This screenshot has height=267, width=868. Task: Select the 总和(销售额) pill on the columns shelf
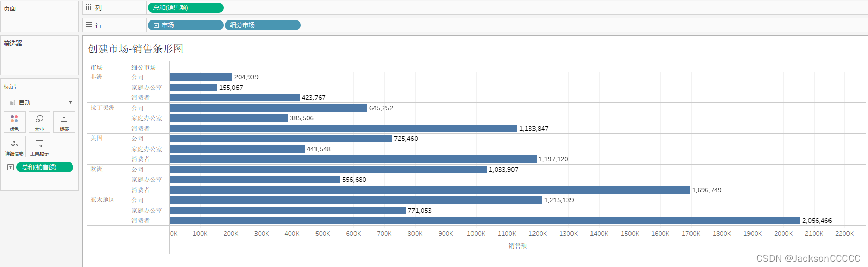point(186,8)
